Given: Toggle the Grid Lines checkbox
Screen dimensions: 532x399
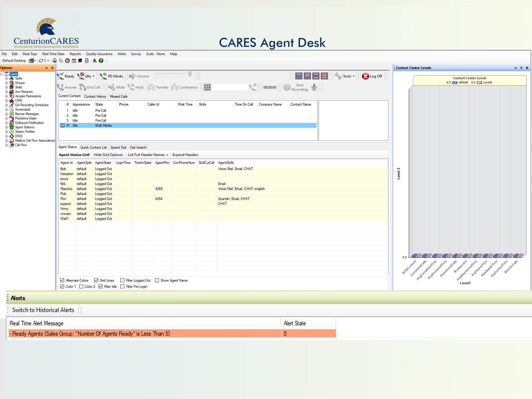Looking at the screenshot, I should (x=96, y=280).
